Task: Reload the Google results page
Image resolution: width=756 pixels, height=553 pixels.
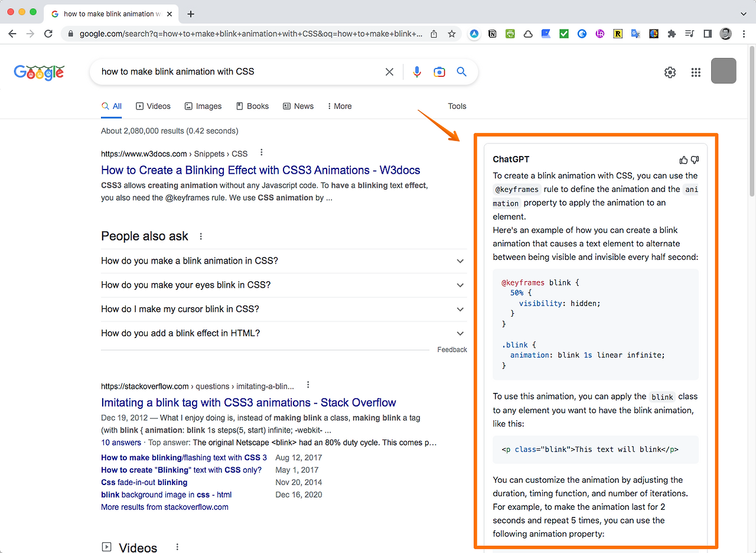Action: click(x=48, y=34)
